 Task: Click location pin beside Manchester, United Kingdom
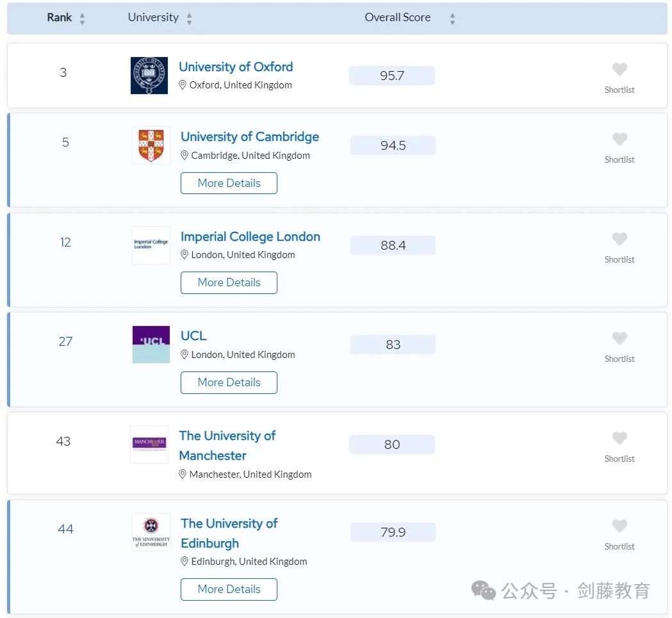point(183,474)
